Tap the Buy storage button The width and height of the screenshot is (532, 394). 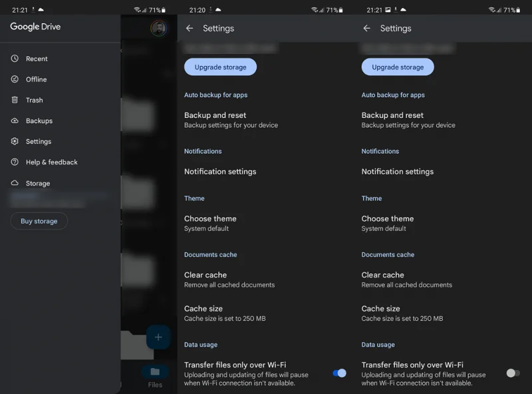[x=39, y=221]
